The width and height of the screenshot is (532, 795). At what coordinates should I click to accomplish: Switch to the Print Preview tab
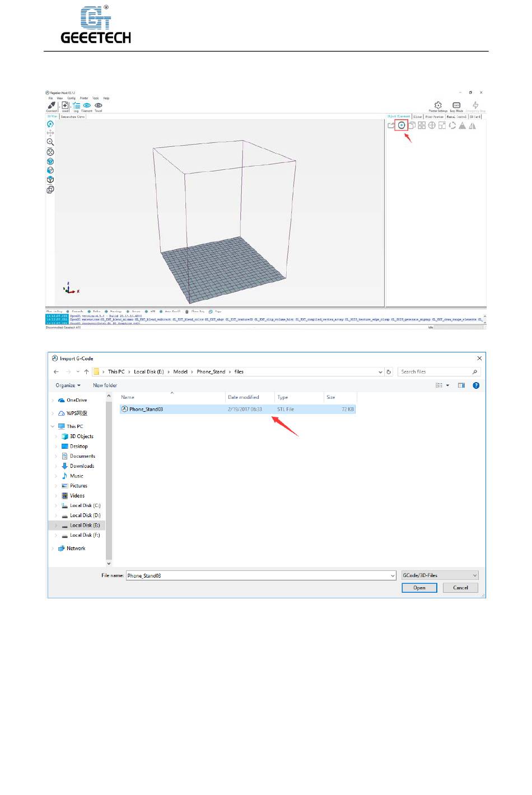pyautogui.click(x=435, y=117)
